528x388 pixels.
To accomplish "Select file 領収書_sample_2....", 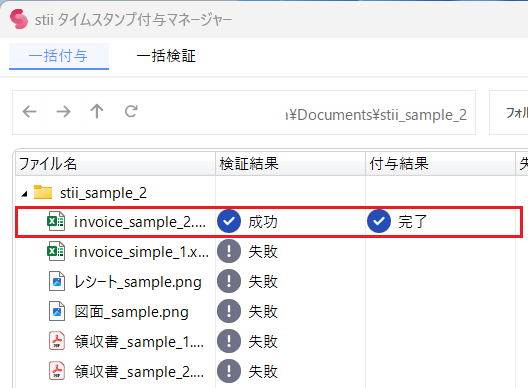I will tap(139, 372).
